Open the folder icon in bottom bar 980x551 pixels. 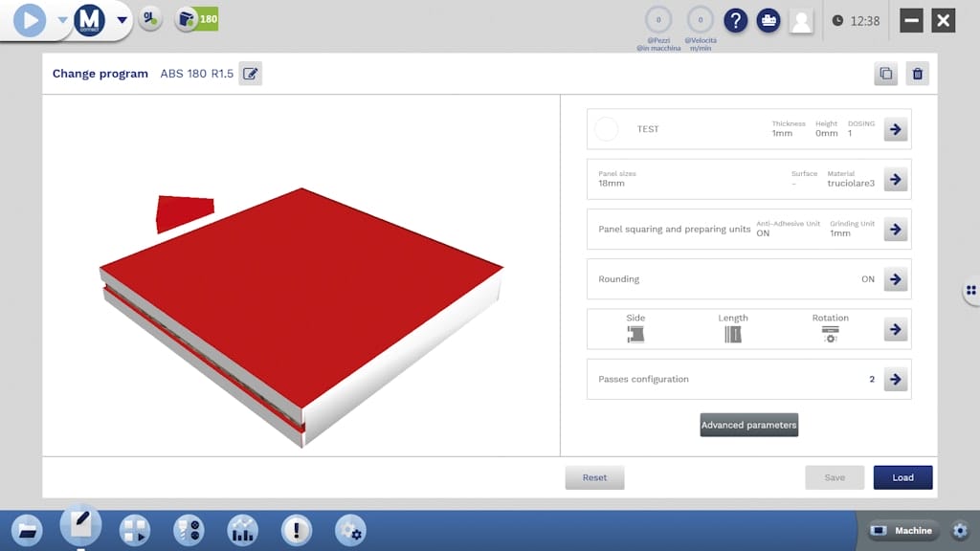tap(27, 530)
